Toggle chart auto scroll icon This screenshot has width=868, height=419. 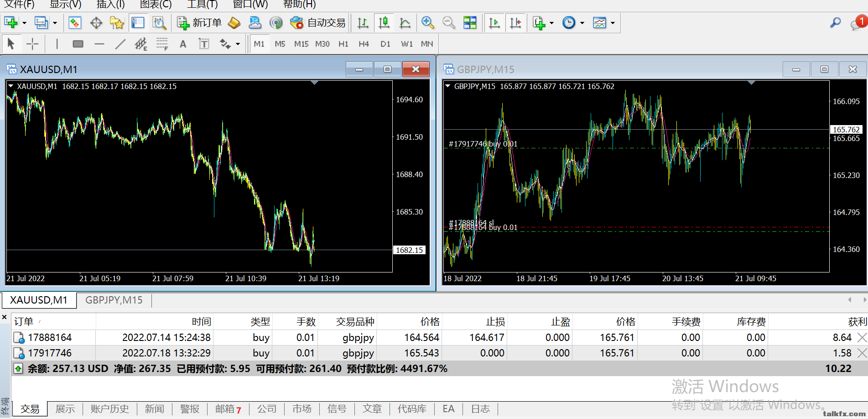point(494,22)
